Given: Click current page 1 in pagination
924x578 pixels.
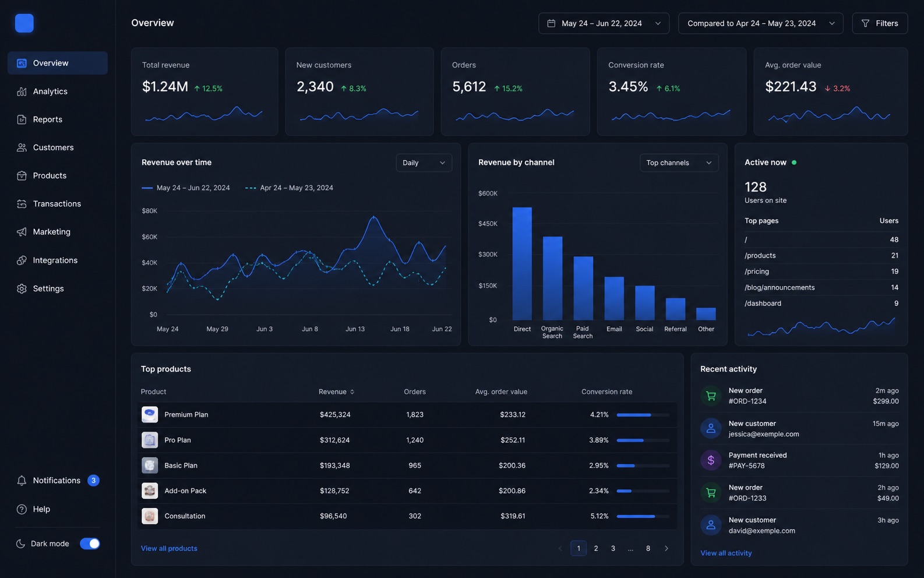Looking at the screenshot, I should [x=579, y=548].
